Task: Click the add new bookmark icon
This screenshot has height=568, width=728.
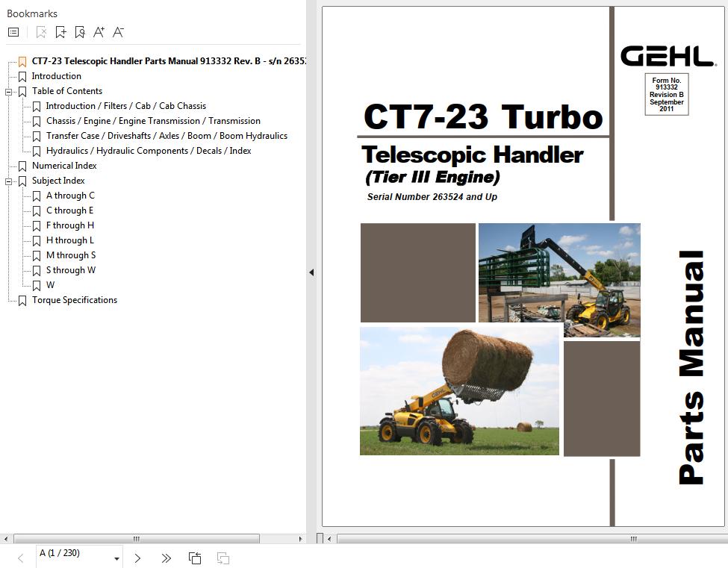Action: tap(60, 32)
